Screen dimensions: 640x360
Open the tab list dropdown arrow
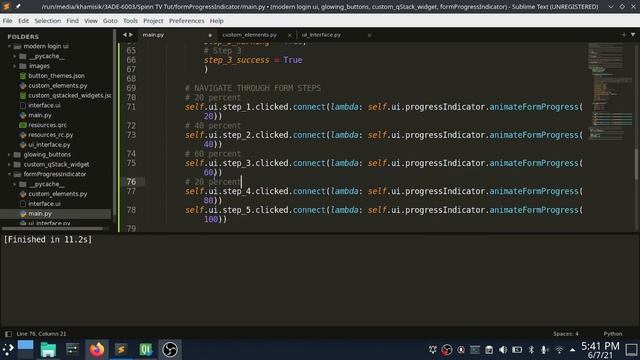point(633,35)
